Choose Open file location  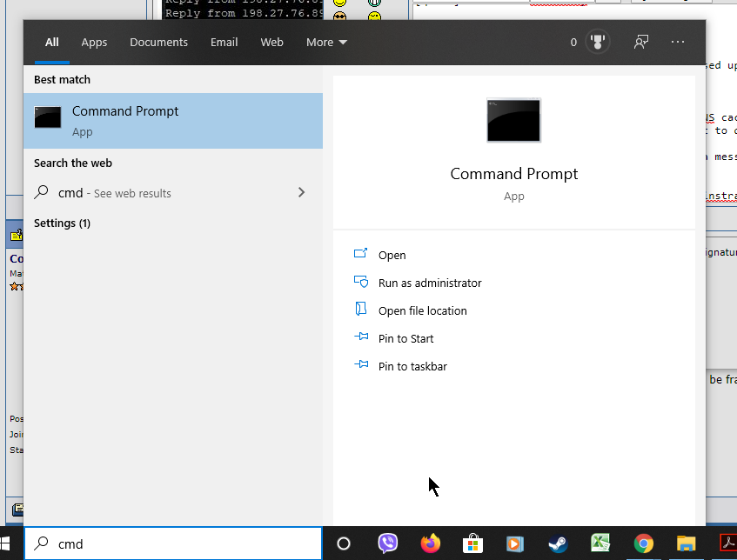(x=422, y=310)
